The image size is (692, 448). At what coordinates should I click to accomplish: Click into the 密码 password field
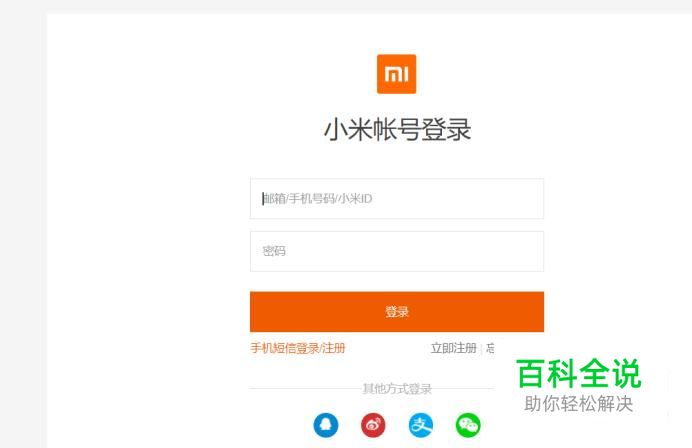point(397,251)
